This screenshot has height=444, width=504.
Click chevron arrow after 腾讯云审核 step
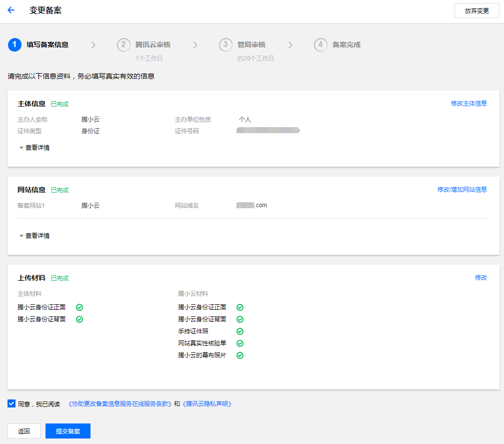point(195,45)
